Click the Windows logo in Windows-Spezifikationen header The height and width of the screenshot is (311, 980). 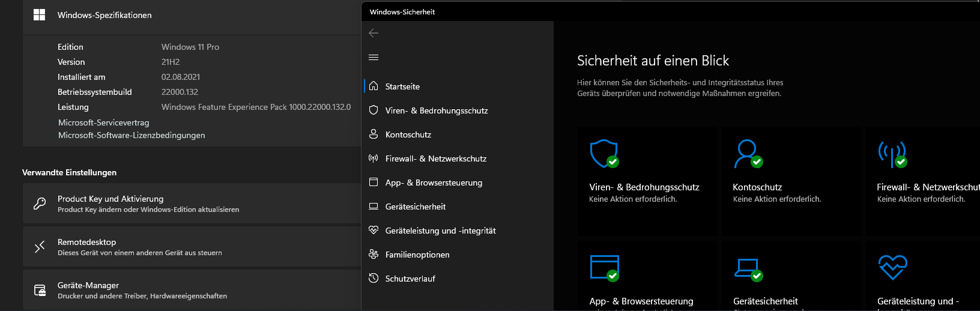coord(40,15)
